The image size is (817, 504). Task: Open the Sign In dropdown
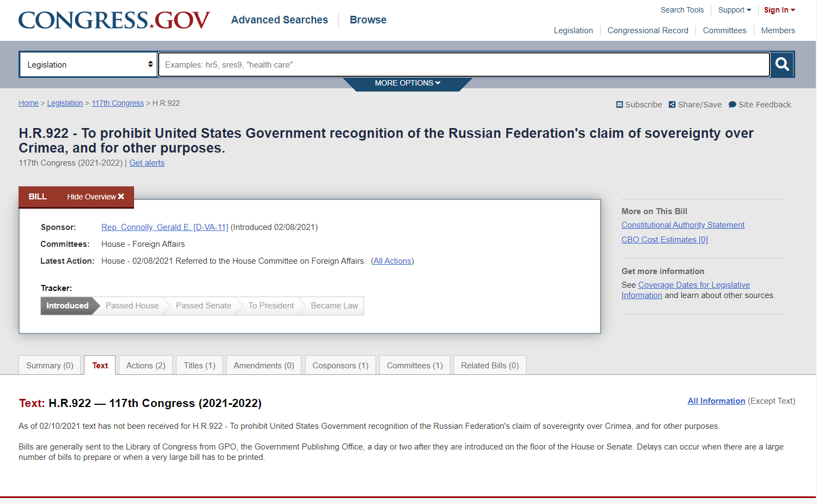[779, 10]
